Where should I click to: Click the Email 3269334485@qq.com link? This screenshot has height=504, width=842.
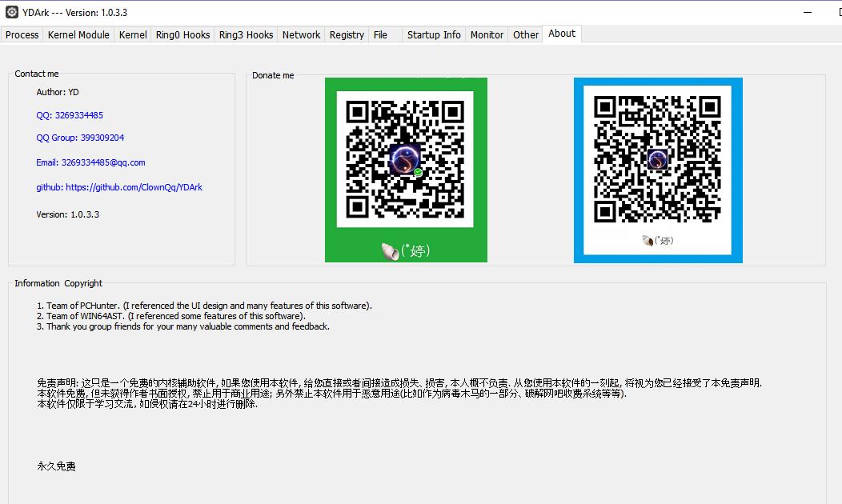click(90, 162)
